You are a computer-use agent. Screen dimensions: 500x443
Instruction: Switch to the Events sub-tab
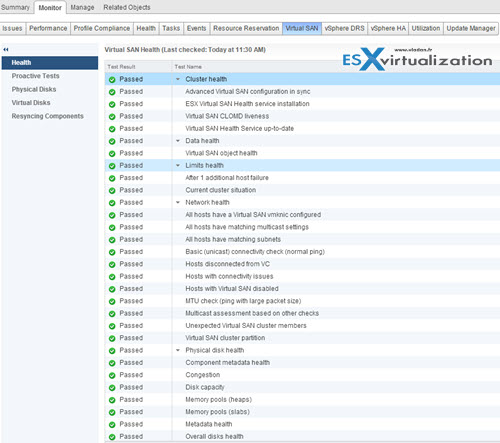click(196, 29)
